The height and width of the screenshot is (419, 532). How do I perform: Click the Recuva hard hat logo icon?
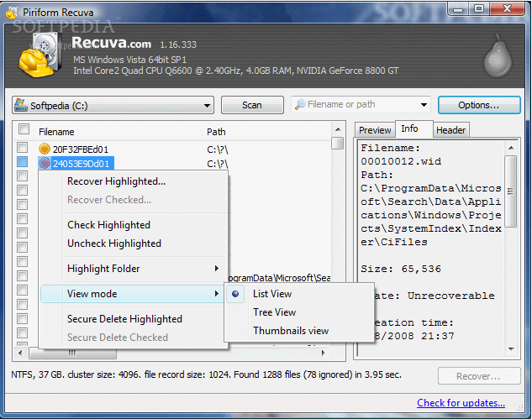[40, 55]
